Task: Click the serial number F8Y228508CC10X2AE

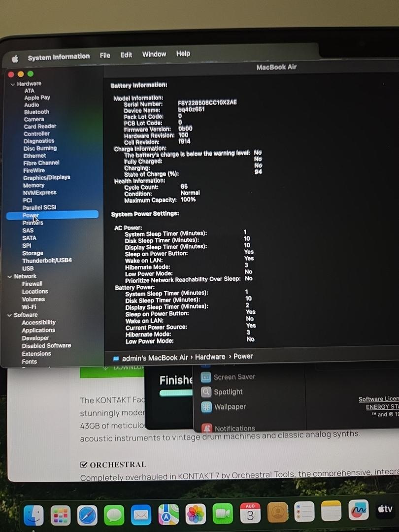Action: point(207,102)
